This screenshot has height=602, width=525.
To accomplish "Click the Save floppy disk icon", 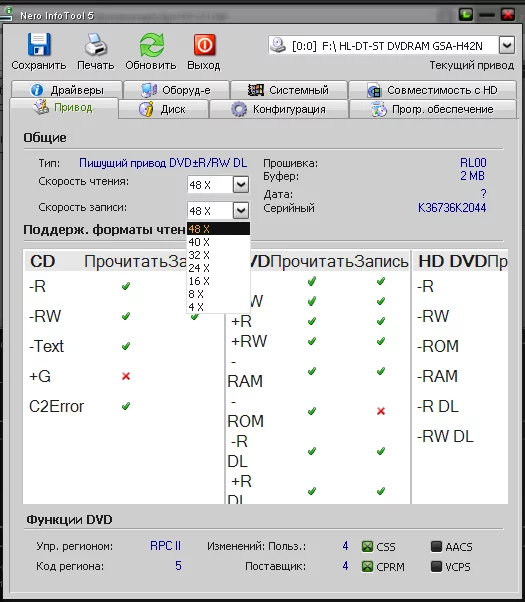I will point(39,44).
